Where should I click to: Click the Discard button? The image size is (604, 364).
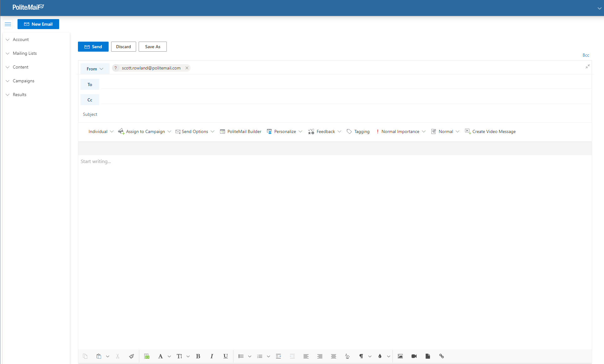click(x=123, y=47)
